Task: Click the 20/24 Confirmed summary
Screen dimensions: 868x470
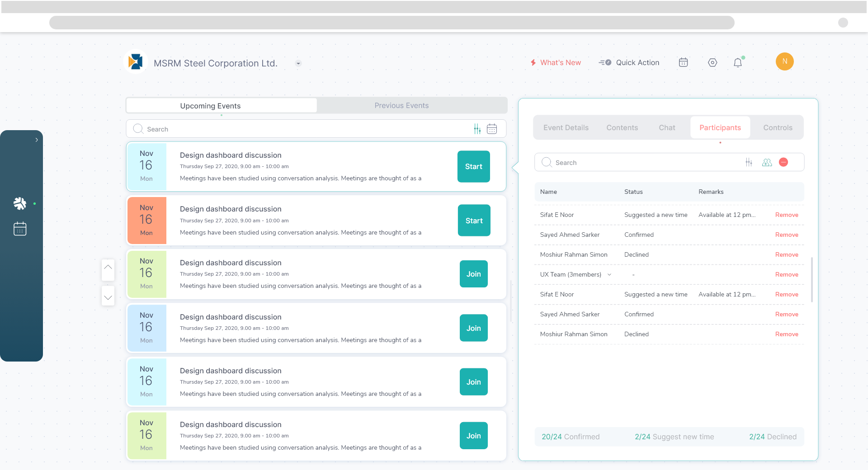Action: point(571,437)
